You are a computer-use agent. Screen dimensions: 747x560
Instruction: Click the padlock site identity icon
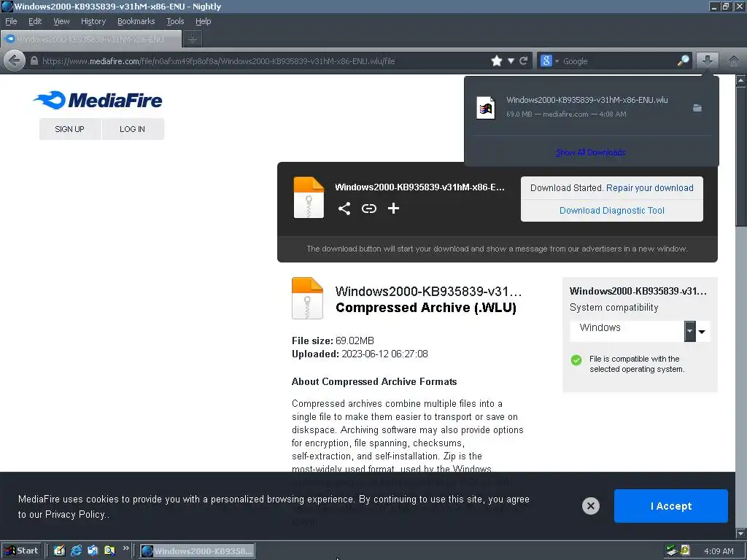(x=34, y=61)
